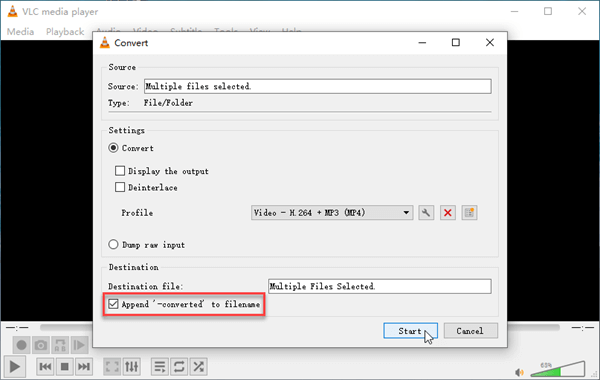600x380 pixels.
Task: Click the Play button in VLC
Action: 15,367
